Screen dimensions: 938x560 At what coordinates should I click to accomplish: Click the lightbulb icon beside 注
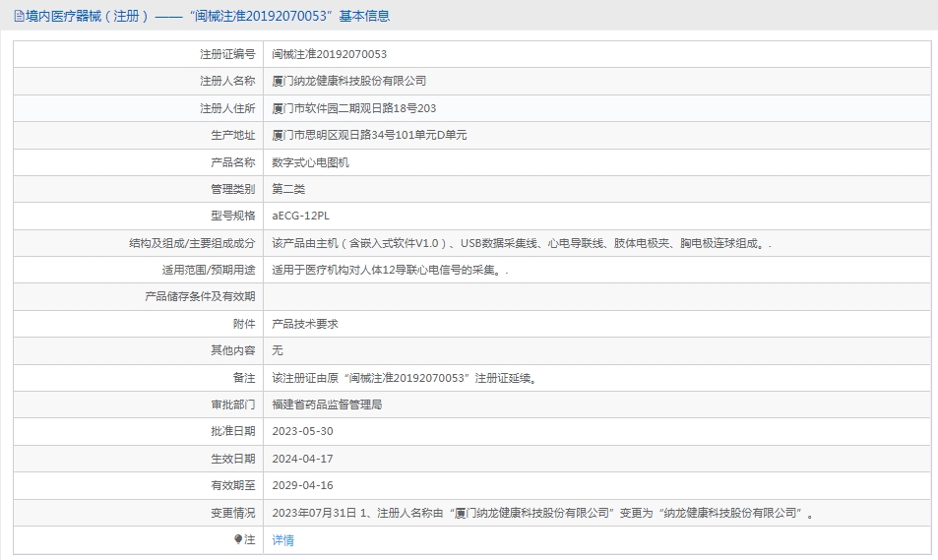[238, 539]
